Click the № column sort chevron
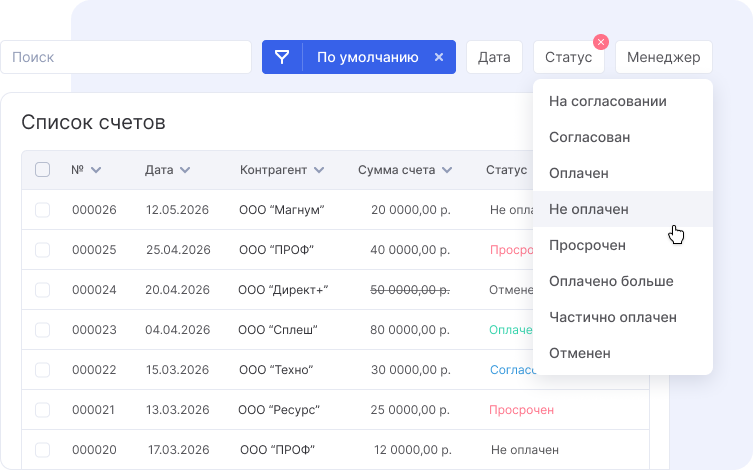 (96, 170)
